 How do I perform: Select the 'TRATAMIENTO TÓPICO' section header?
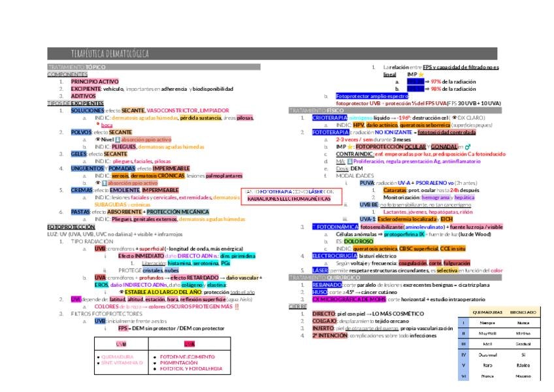[154, 67]
